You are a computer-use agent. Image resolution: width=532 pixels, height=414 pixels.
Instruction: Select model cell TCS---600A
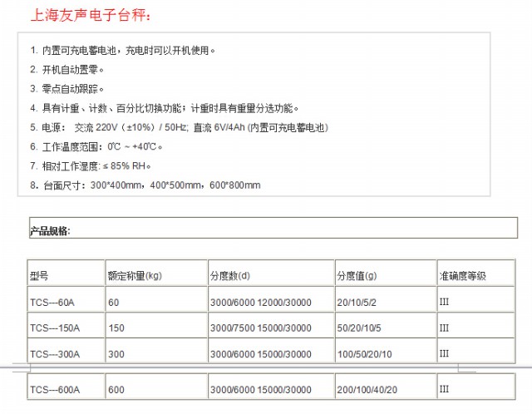click(x=55, y=390)
